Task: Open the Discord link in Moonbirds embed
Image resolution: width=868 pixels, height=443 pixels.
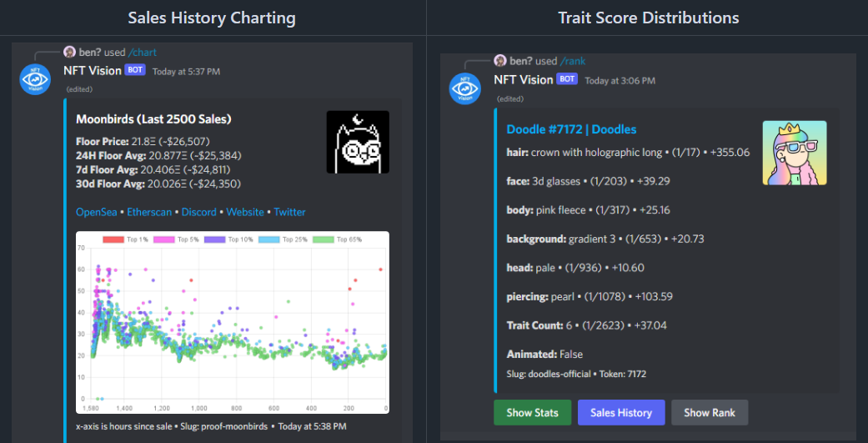Action: pos(198,212)
